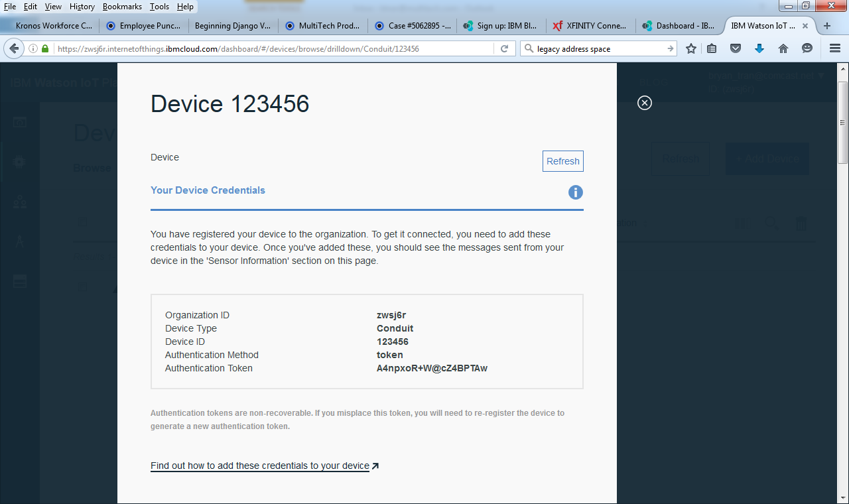Open the Firefox hamburger menu
Image resolution: width=849 pixels, height=504 pixels.
coord(834,48)
